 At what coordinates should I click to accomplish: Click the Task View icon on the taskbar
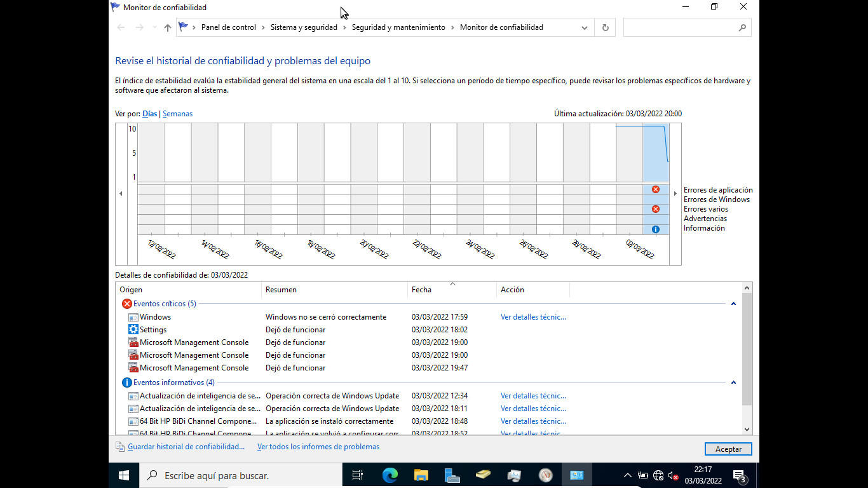pyautogui.click(x=357, y=475)
